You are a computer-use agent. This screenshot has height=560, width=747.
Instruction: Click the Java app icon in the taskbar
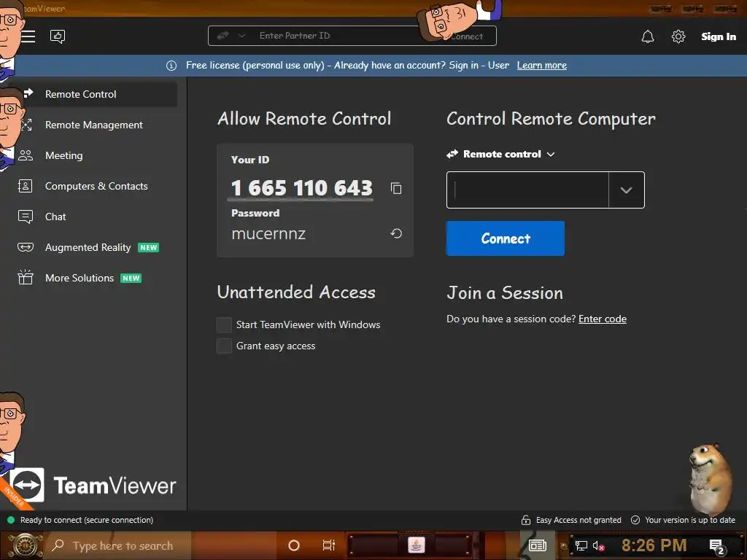click(416, 545)
